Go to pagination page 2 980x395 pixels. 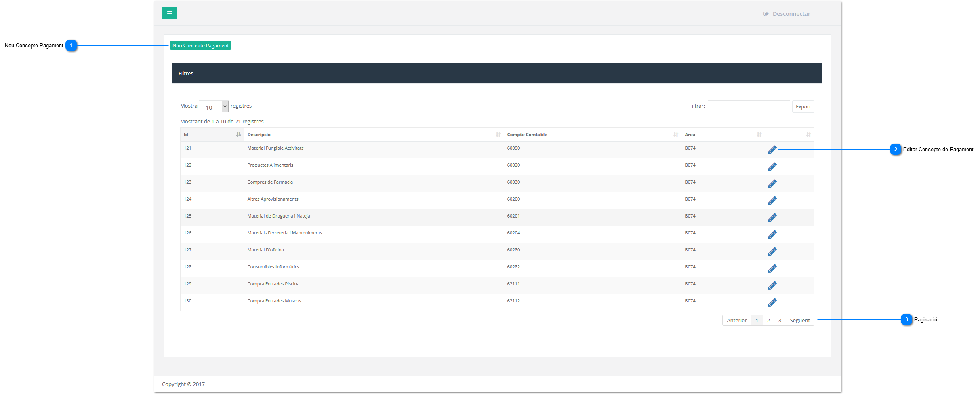pos(768,321)
